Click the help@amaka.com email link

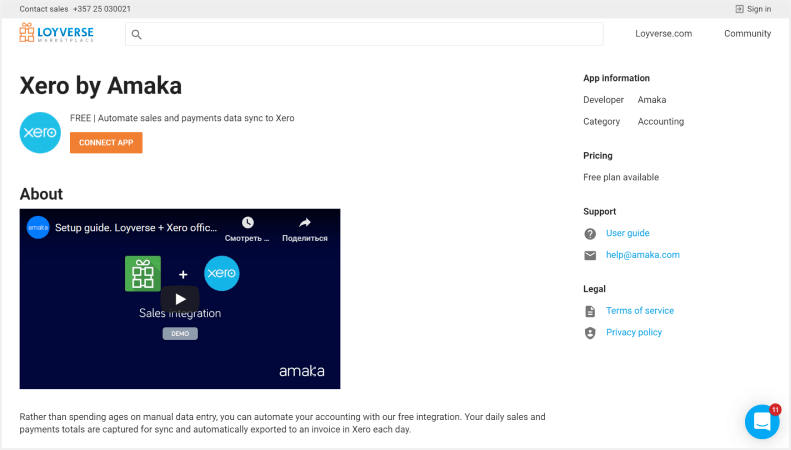point(643,255)
